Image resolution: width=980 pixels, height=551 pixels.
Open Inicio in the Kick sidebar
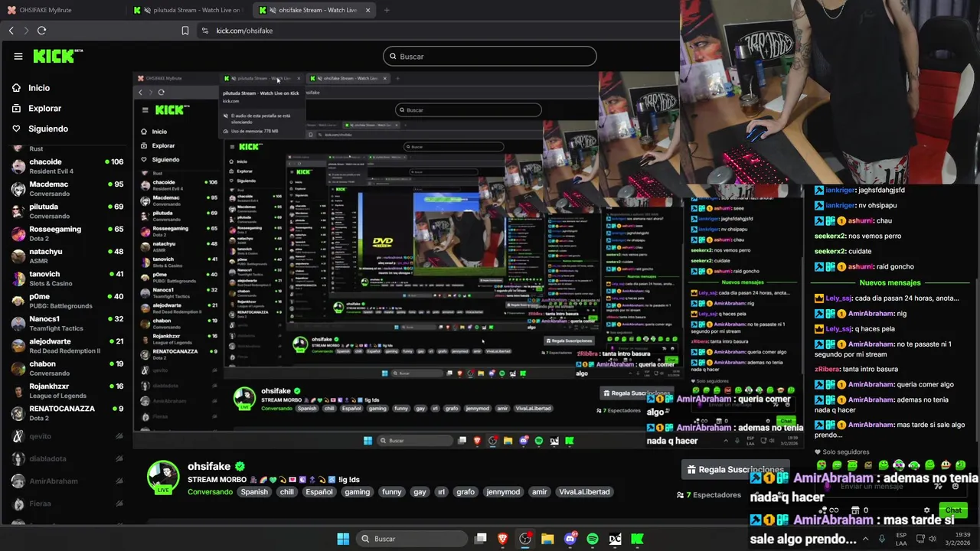[39, 88]
